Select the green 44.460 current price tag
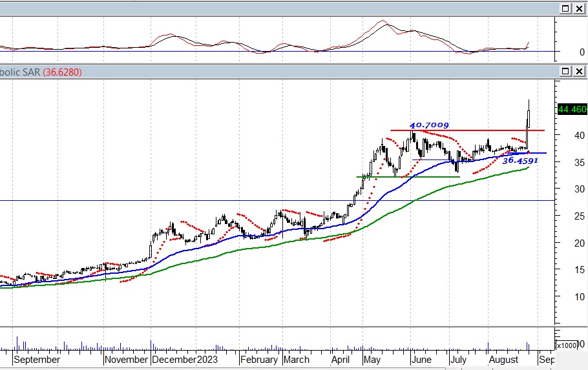This screenshot has width=588, height=370. tap(571, 109)
